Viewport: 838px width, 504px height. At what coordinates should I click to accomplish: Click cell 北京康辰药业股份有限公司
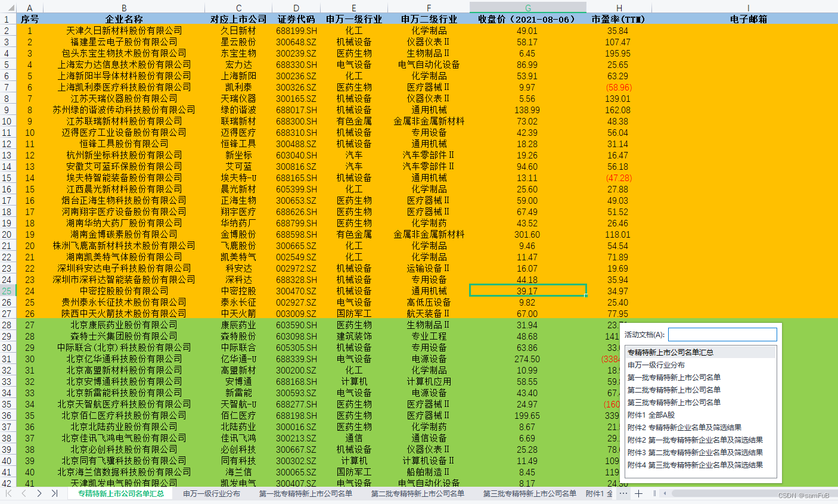[x=124, y=325]
